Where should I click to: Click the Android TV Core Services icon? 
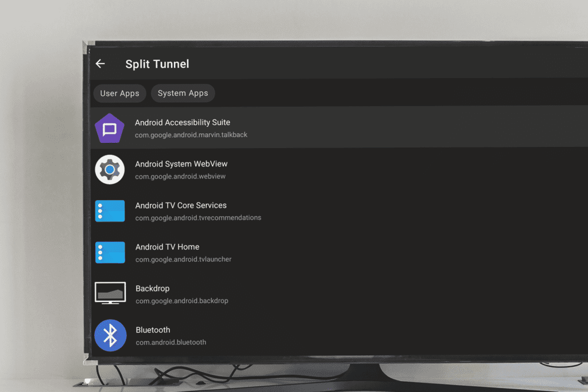click(x=110, y=211)
